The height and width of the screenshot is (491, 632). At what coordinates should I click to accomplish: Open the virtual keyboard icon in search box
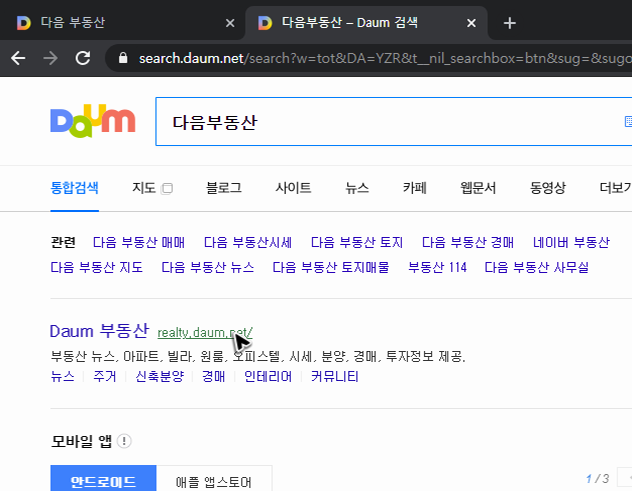tap(628, 121)
